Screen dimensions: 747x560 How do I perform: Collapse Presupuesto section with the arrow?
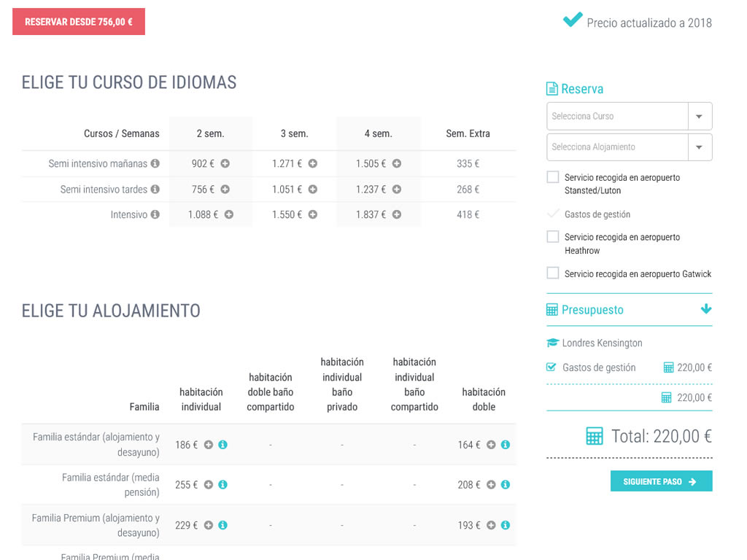[x=705, y=309]
